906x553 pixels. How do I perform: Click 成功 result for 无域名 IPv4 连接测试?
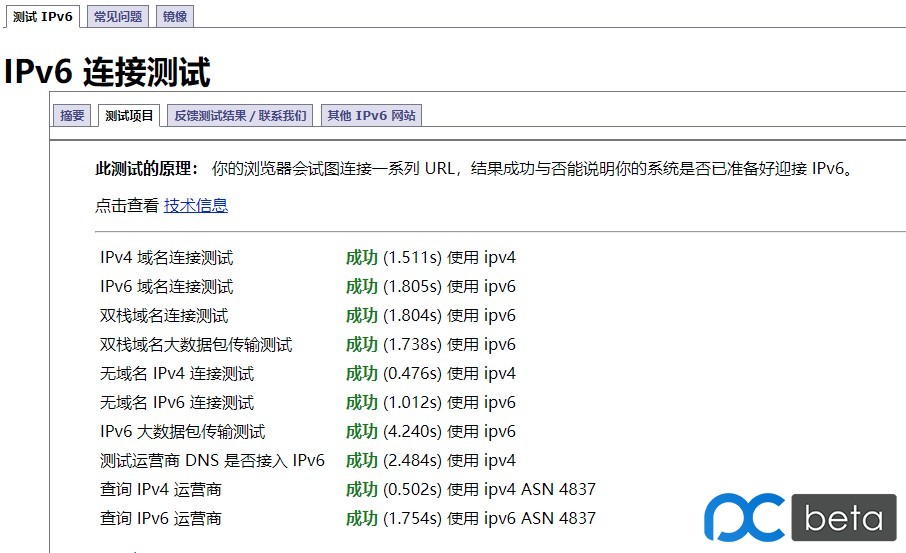coord(361,374)
